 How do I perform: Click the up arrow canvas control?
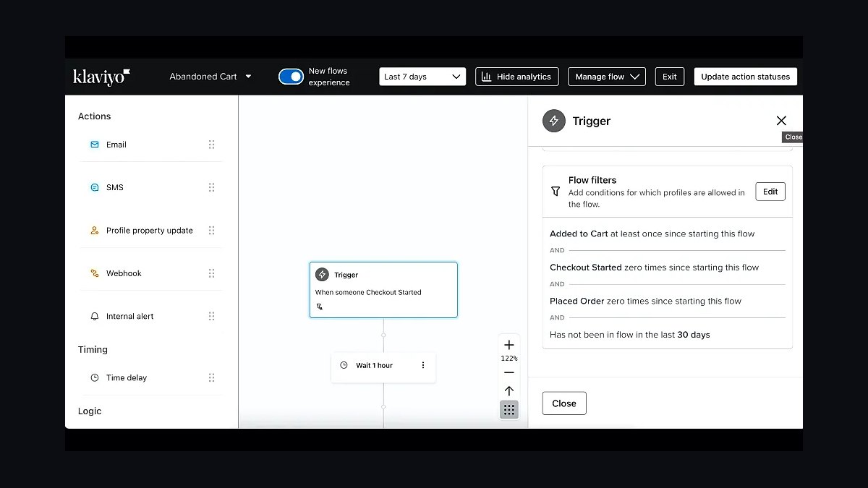coord(509,391)
